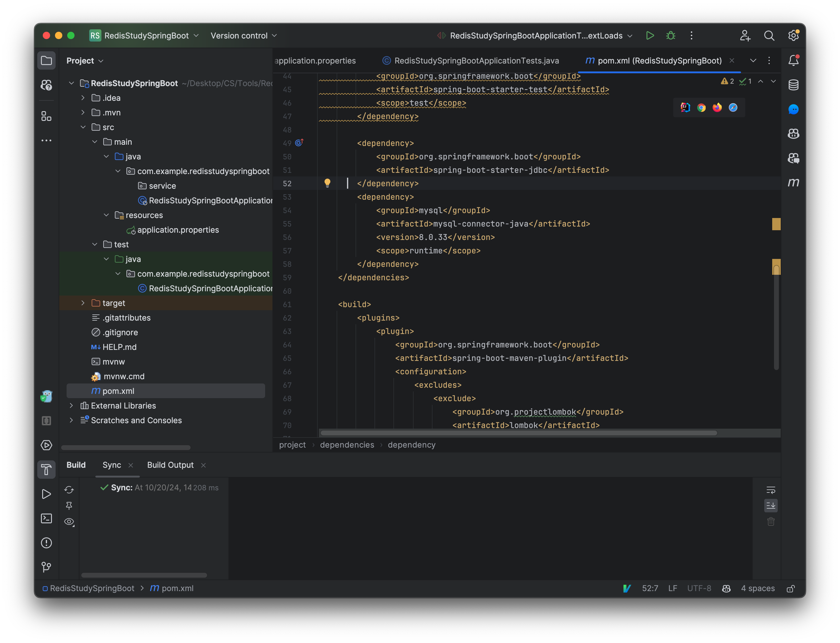Open the RedisStudySpringBoot project dropdown
The image size is (840, 643).
click(144, 36)
